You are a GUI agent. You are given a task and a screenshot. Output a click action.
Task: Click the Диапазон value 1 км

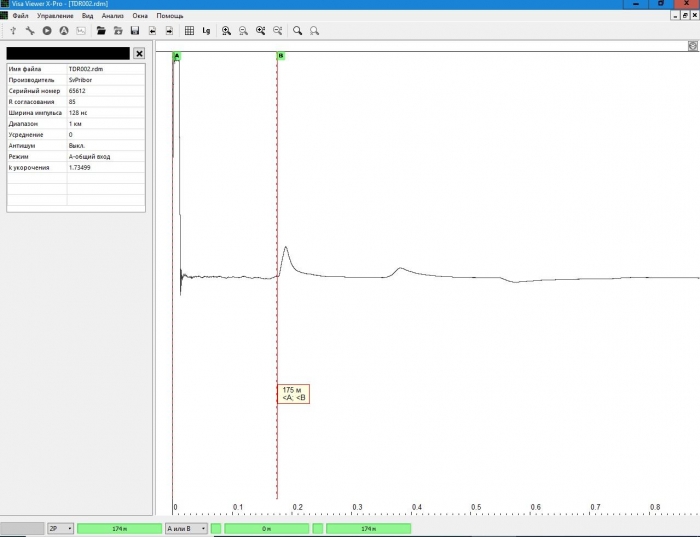pyautogui.click(x=106, y=124)
